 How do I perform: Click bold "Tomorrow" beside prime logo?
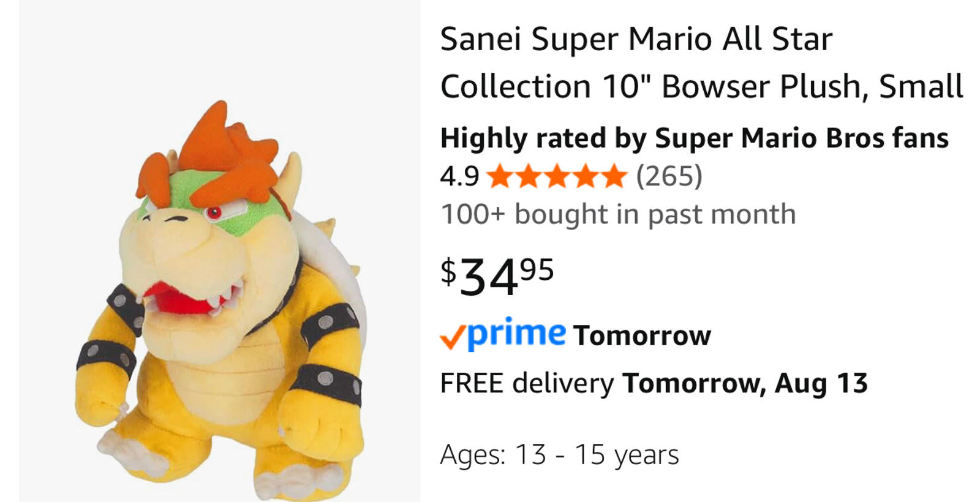point(642,335)
